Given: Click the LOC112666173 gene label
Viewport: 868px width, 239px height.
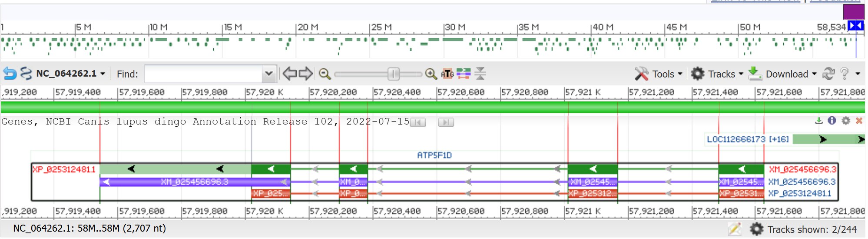Looking at the screenshot, I should click(736, 139).
